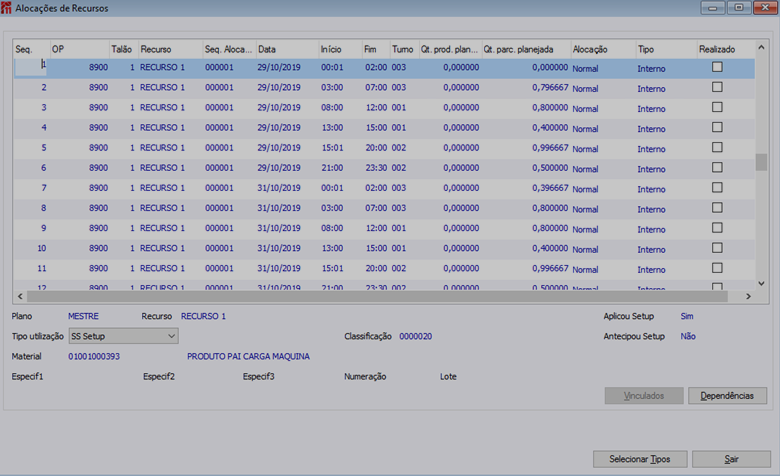Click date 31/10/2019 in Seq. 7 row
The image size is (780, 476).
tap(279, 188)
